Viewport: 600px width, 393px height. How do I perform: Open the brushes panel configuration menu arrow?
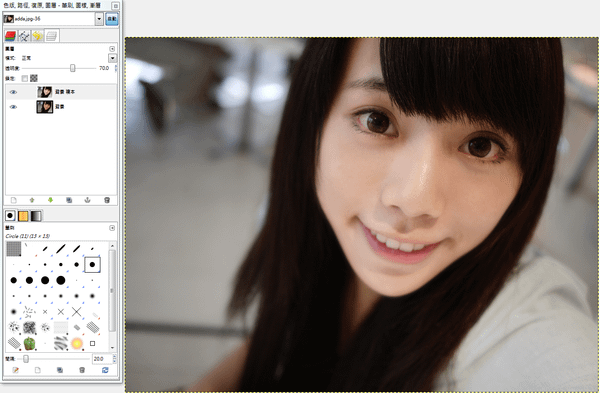click(112, 228)
